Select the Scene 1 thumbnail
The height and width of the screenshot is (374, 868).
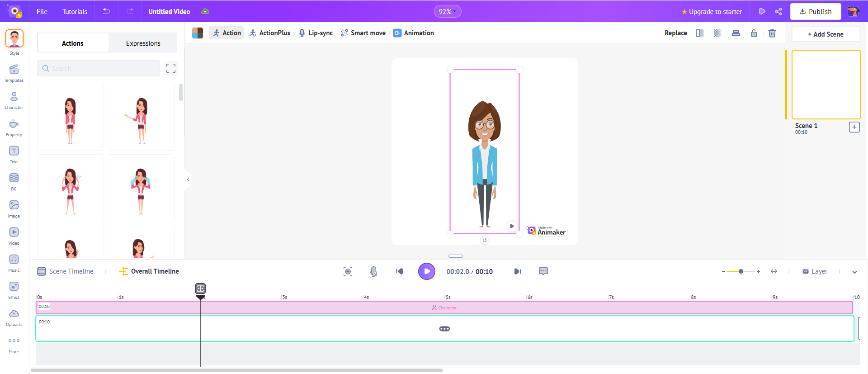826,85
